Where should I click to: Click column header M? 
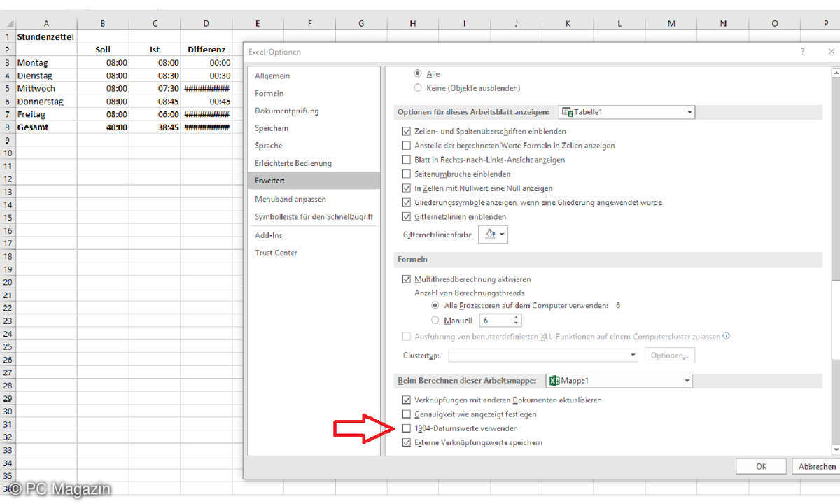pos(671,23)
